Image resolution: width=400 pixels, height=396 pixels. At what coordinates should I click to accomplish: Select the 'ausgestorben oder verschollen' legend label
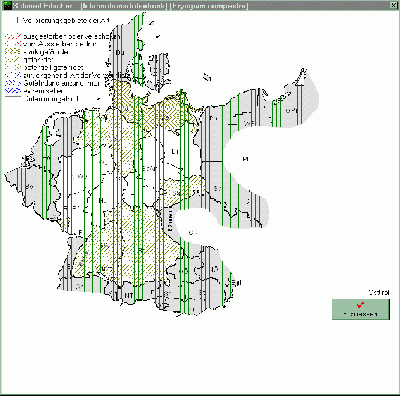(72, 36)
